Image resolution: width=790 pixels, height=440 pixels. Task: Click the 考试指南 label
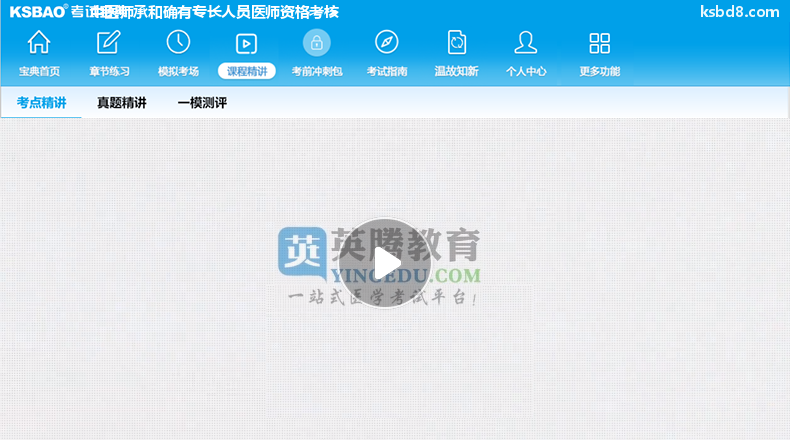387,71
